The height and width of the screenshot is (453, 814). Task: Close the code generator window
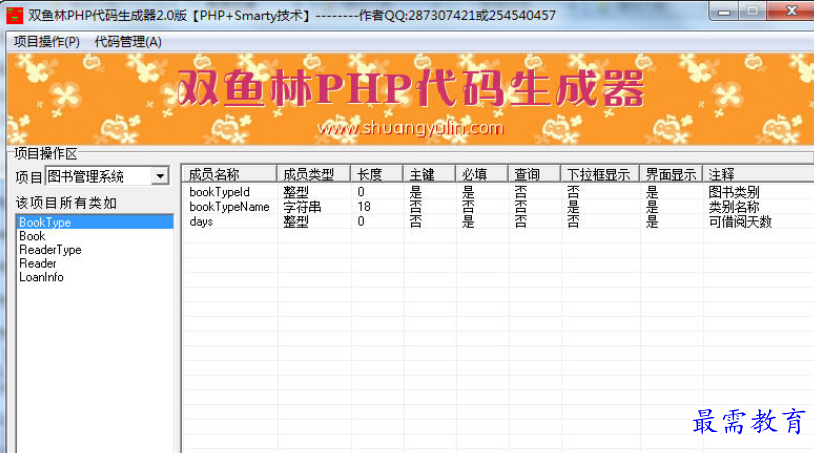tap(791, 11)
